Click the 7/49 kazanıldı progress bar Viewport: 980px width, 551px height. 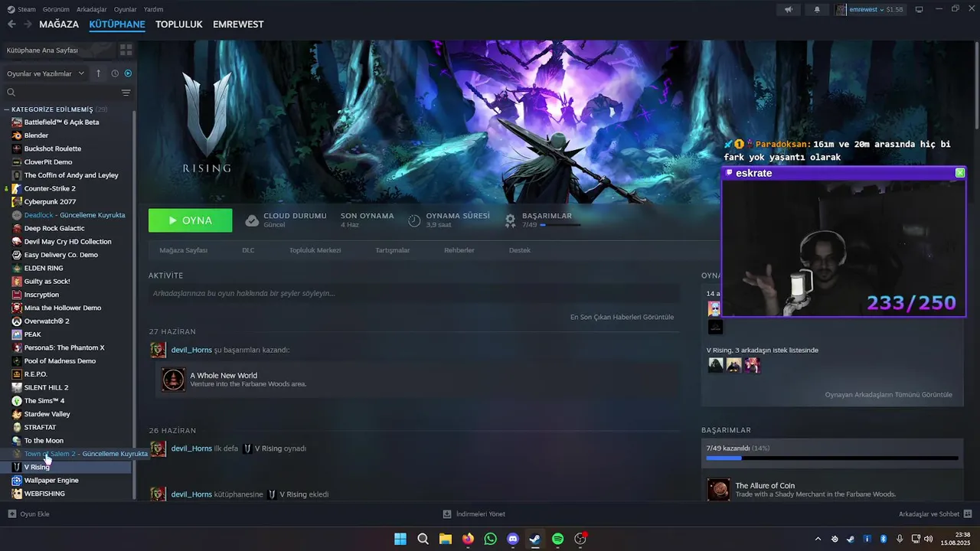832,458
